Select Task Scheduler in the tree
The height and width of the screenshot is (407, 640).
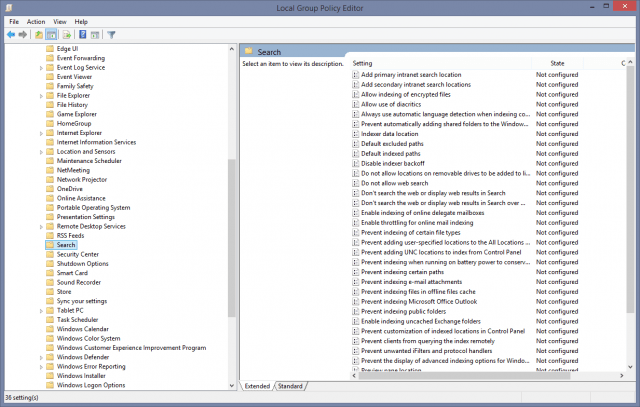[x=77, y=320]
